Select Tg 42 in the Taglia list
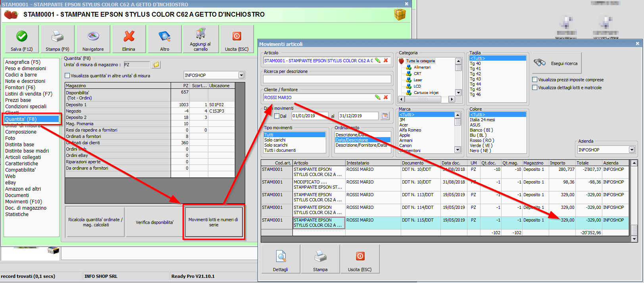Screen dimensions: 644x283 pyautogui.click(x=475, y=74)
